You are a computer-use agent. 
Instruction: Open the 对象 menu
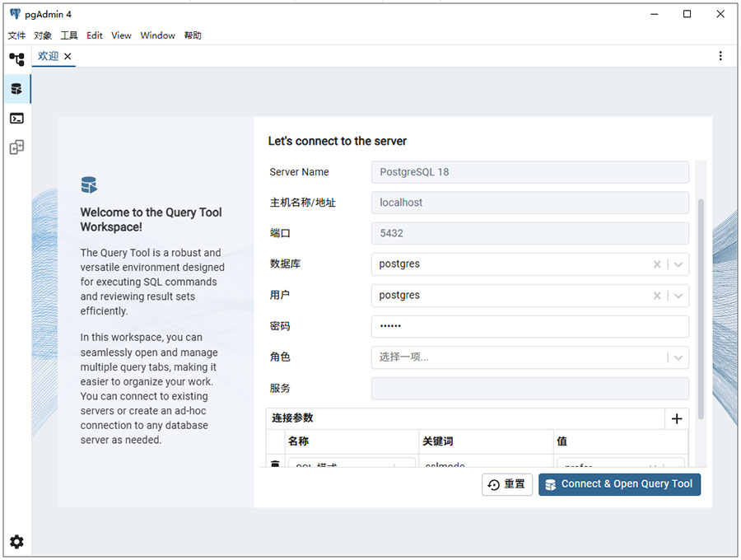(43, 35)
